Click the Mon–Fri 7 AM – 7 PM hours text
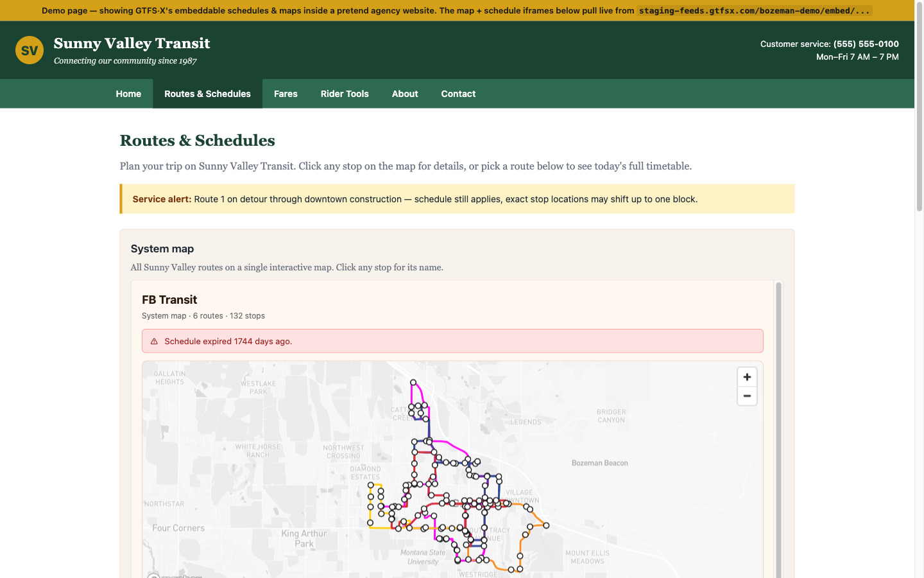924x578 pixels. [857, 57]
